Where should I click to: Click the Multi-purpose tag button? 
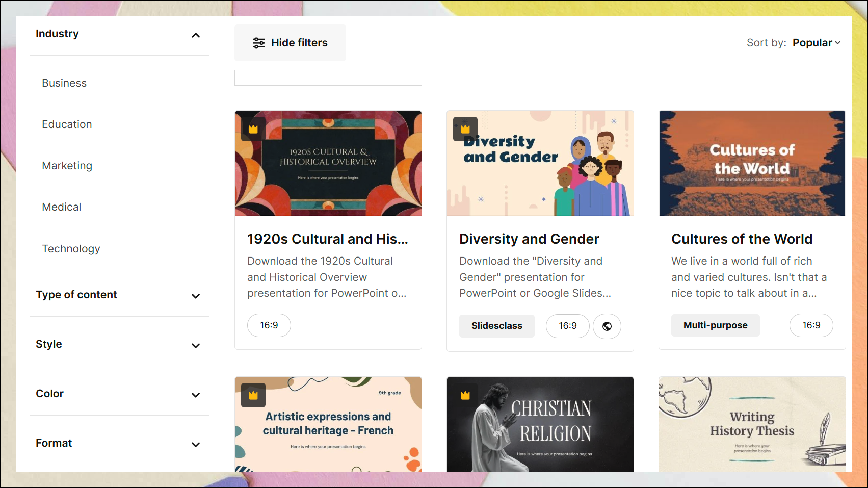pos(715,325)
